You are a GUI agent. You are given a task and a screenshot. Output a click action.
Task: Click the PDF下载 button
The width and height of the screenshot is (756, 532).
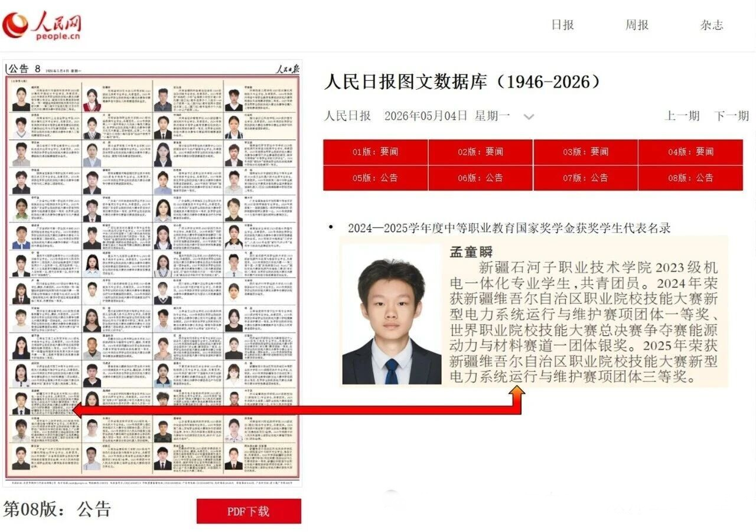(x=249, y=511)
